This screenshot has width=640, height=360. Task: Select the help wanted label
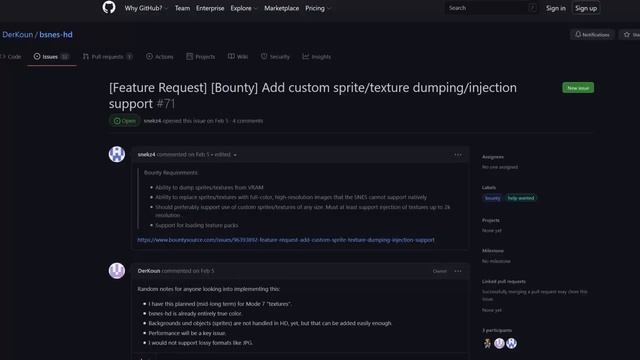(x=520, y=198)
